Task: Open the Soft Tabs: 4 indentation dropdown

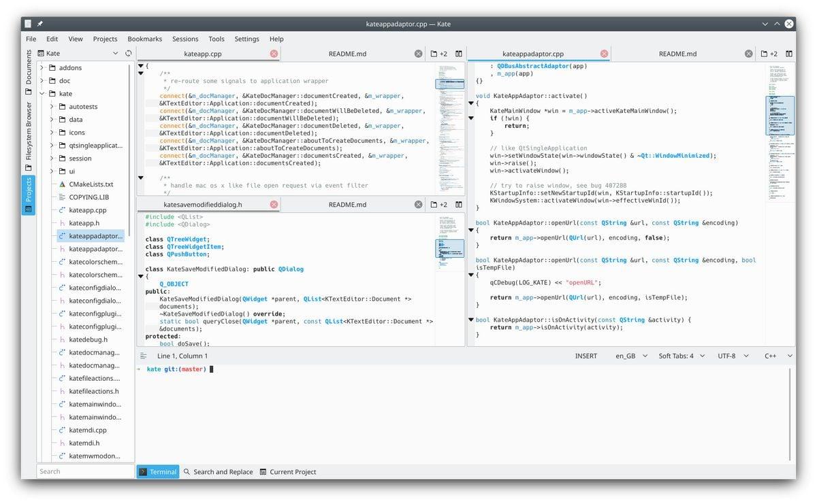Action: pos(682,356)
